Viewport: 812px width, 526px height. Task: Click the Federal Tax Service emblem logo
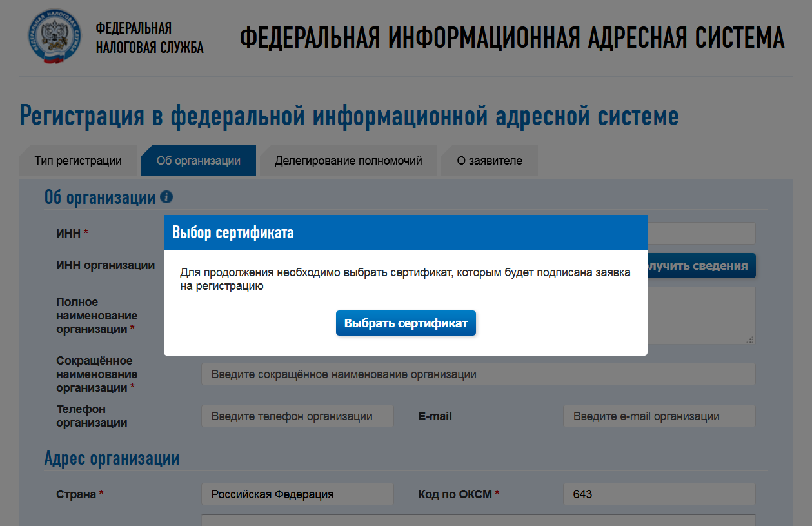(56, 37)
